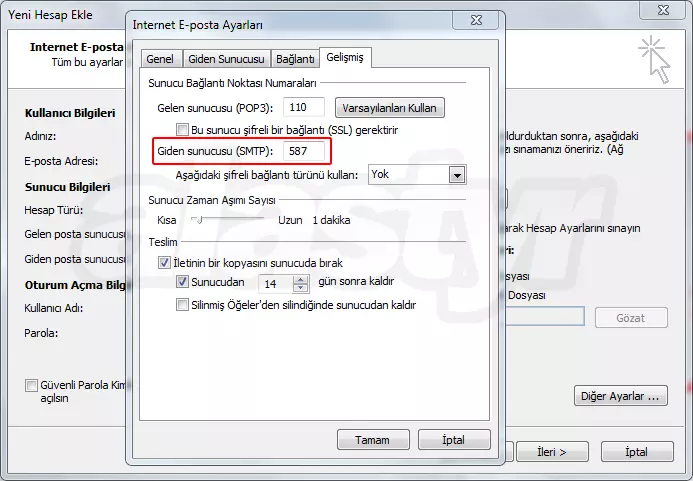This screenshot has width=693, height=481.
Task: Click Varsayılanları Kullan button
Action: tap(389, 108)
